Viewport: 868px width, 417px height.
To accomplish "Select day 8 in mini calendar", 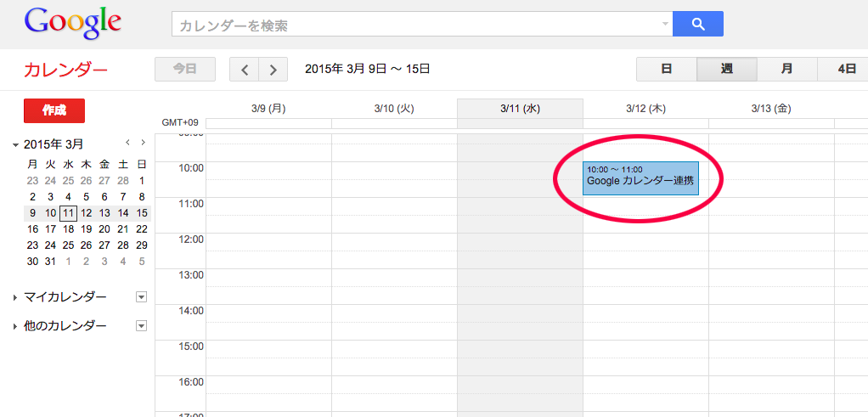I will 142,196.
